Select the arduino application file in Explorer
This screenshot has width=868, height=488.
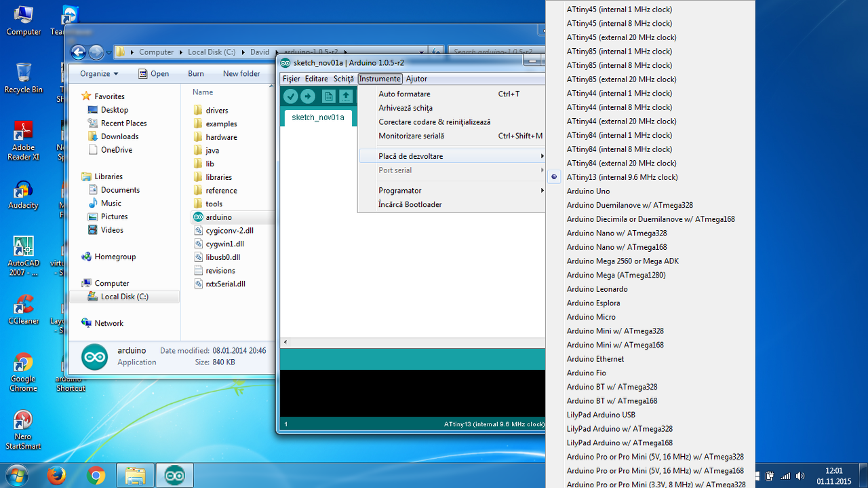tap(219, 217)
